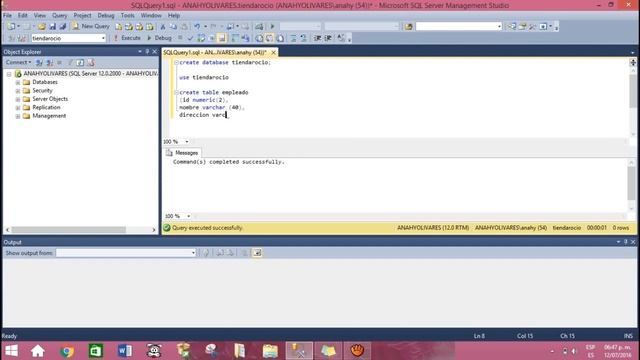Open the Find combo box dropdown
The height and width of the screenshot is (360, 640).
pyautogui.click(x=499, y=27)
